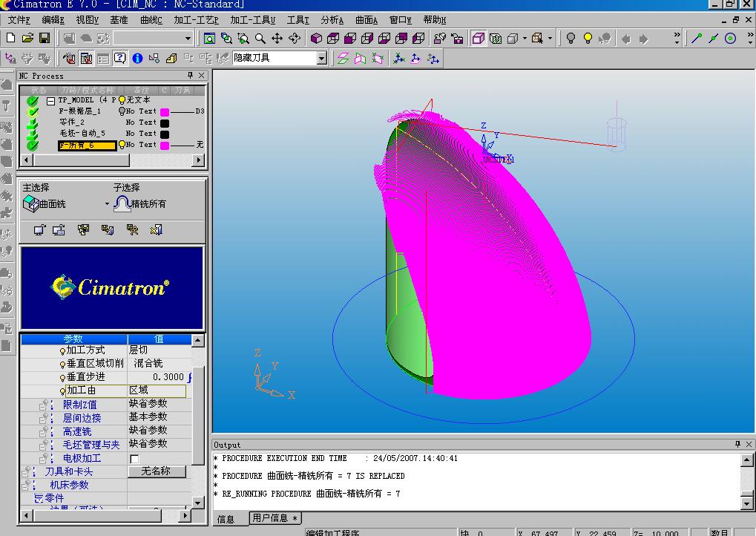Viewport: 756px width, 536px height.
Task: Open the empty combo box dropdown in top toolbar
Action: coord(188,38)
